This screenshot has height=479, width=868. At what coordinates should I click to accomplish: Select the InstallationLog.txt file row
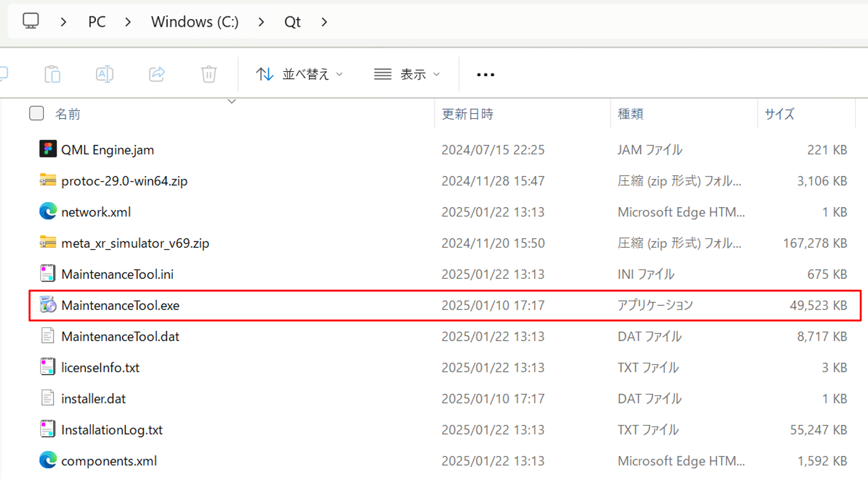pyautogui.click(x=112, y=430)
